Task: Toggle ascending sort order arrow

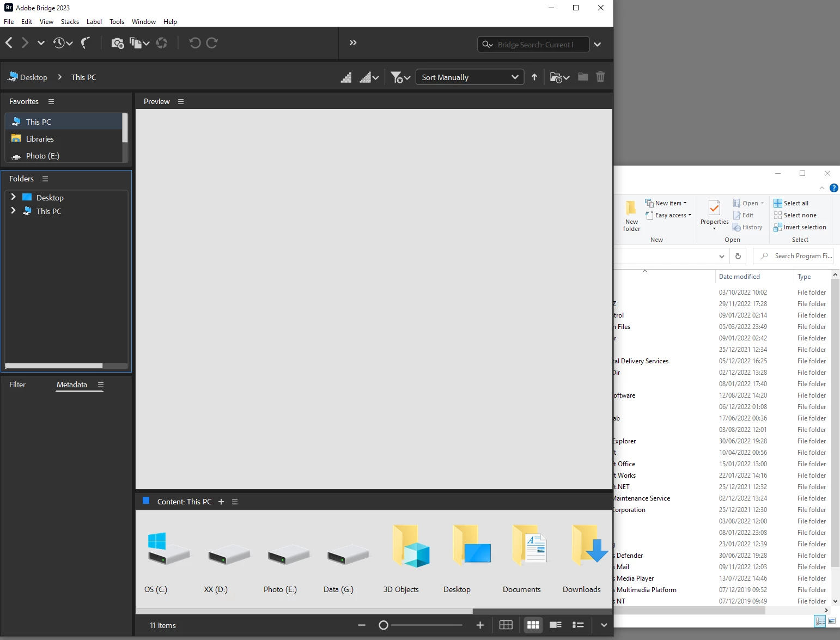Action: tap(534, 77)
